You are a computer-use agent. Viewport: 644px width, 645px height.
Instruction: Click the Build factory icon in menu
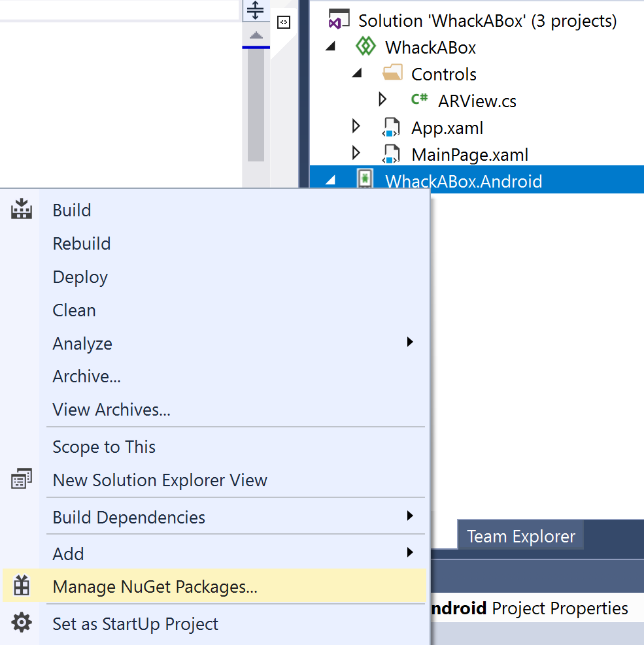coord(22,210)
